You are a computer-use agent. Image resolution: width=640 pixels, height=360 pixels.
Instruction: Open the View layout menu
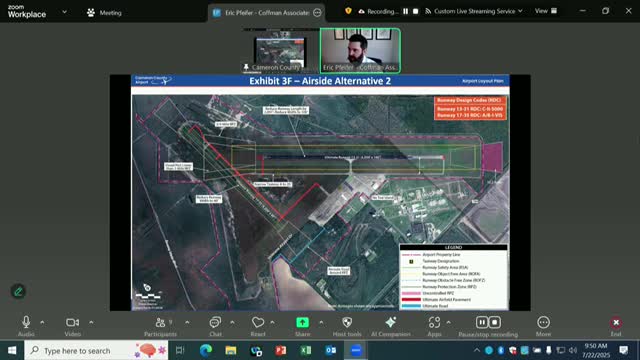click(x=546, y=11)
